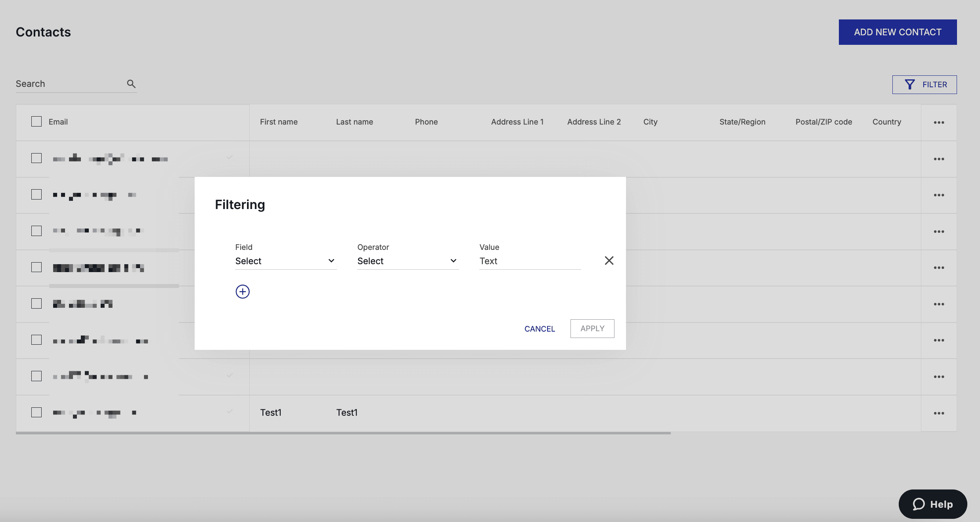Click the Last name column header

point(354,122)
